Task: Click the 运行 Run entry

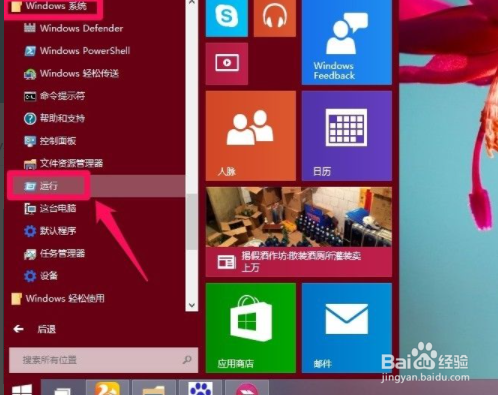Action: coord(96,186)
